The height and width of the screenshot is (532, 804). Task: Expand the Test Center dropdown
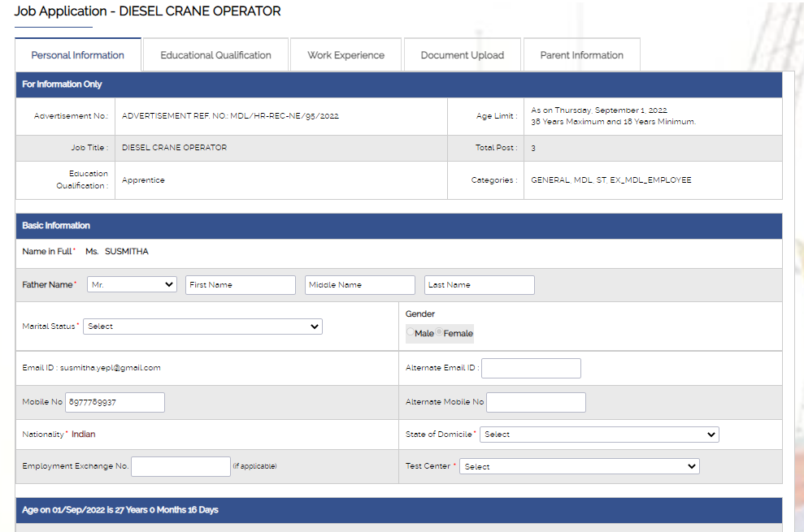click(x=580, y=466)
